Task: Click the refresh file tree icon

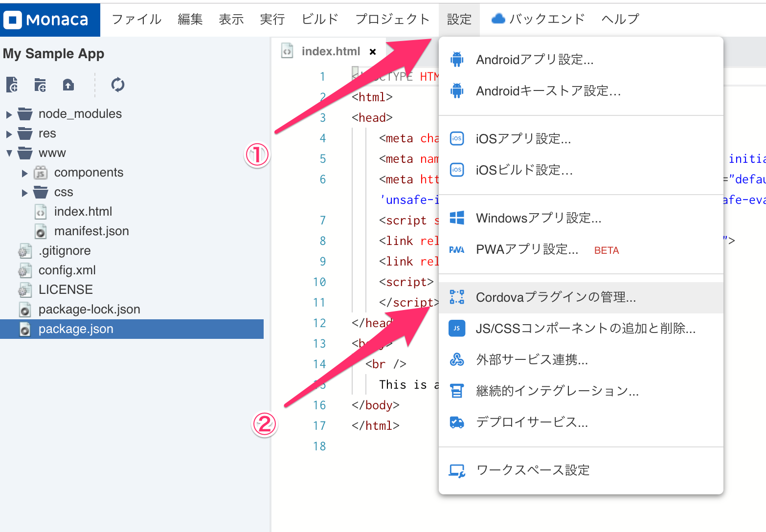Action: [x=118, y=85]
